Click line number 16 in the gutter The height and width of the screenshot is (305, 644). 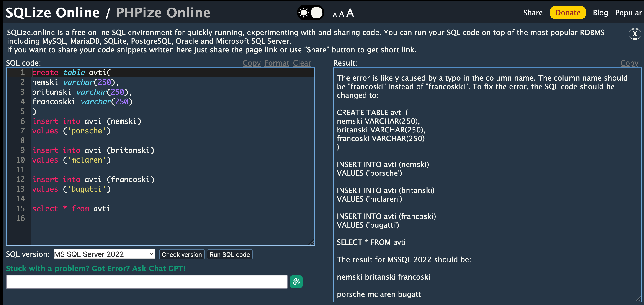(21, 218)
